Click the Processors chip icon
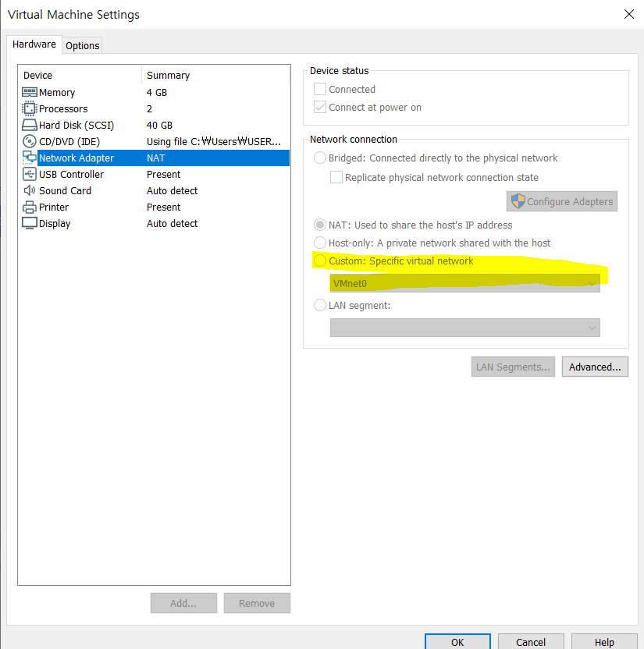644x649 pixels. (x=30, y=108)
